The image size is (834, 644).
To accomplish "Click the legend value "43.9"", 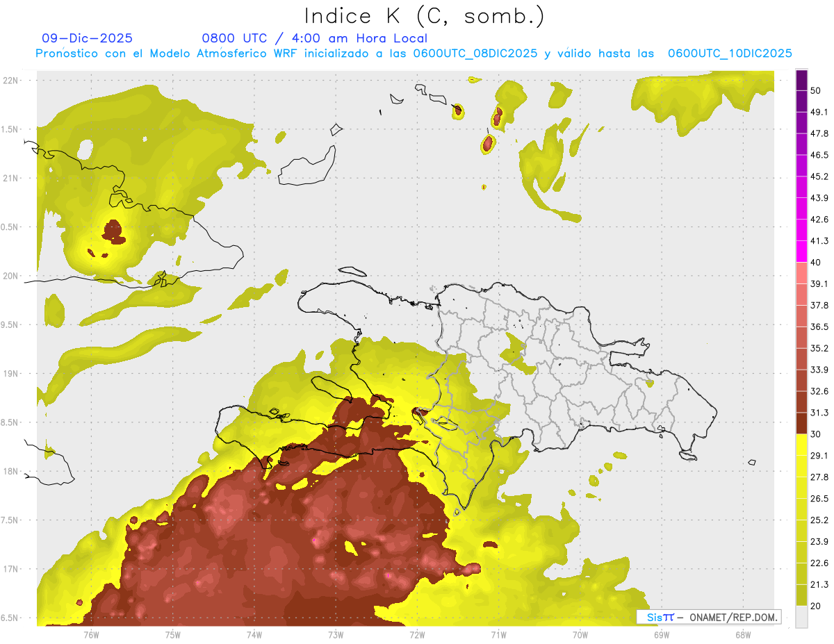I will tap(819, 198).
